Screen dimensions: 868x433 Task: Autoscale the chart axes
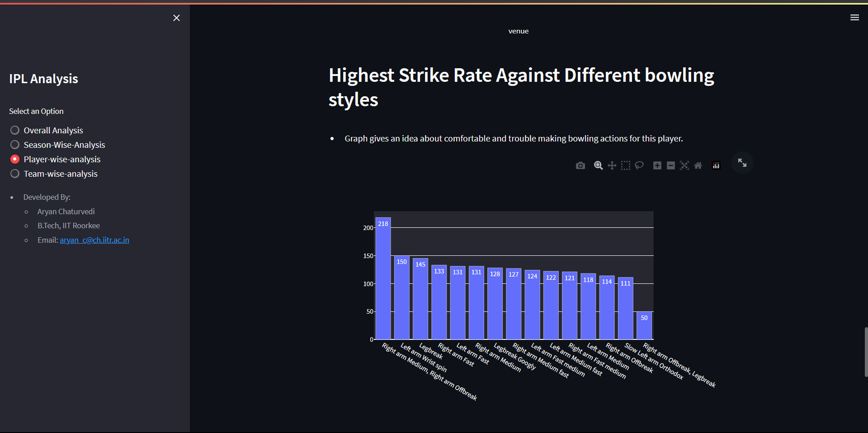(x=684, y=165)
